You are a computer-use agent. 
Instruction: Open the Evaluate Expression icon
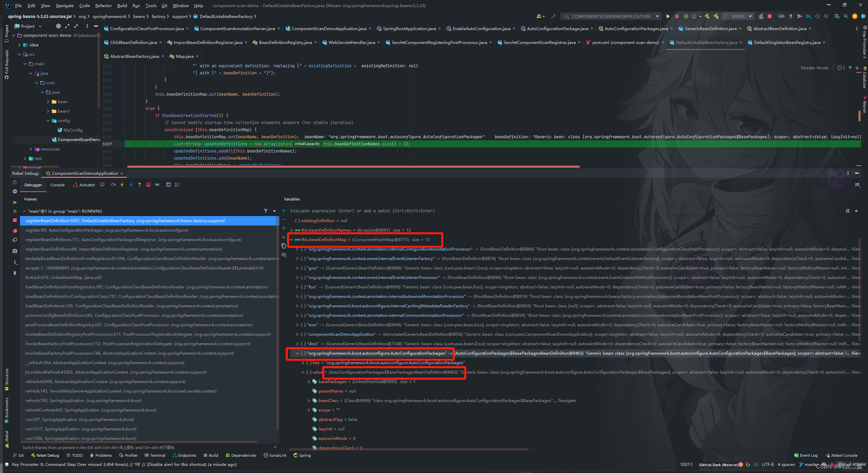click(168, 185)
